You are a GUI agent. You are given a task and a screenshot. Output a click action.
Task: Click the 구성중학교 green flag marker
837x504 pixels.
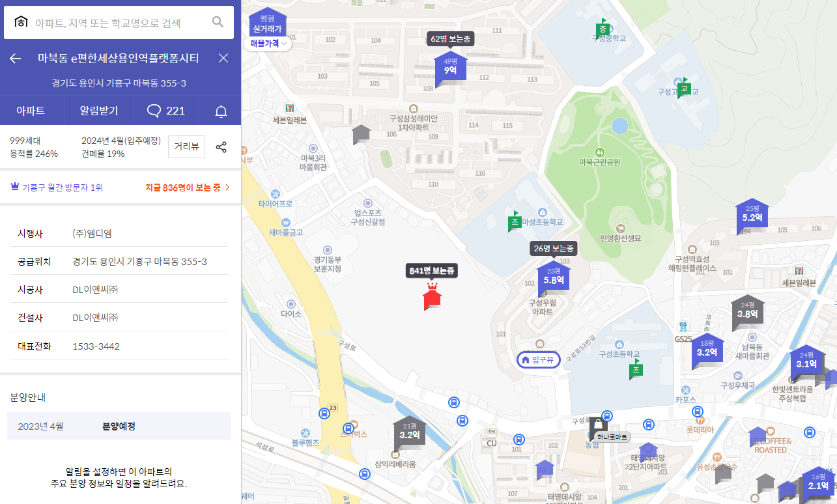click(603, 28)
